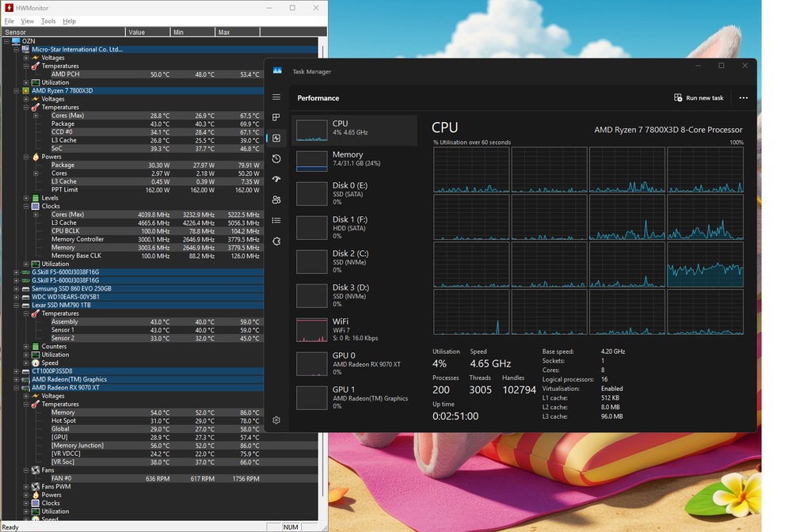Image resolution: width=792 pixels, height=532 pixels.
Task: Click the Disk 0 (E:) mini graph thumbnail
Action: pyautogui.click(x=311, y=194)
